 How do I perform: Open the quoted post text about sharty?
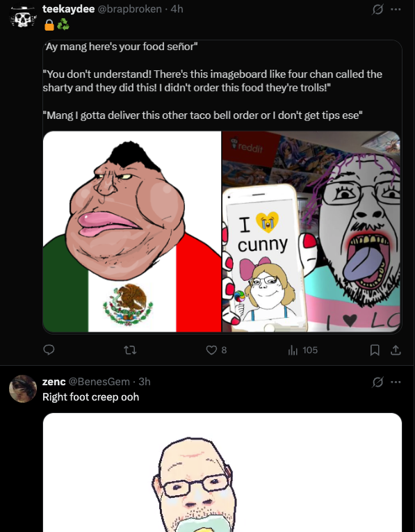tap(213, 81)
